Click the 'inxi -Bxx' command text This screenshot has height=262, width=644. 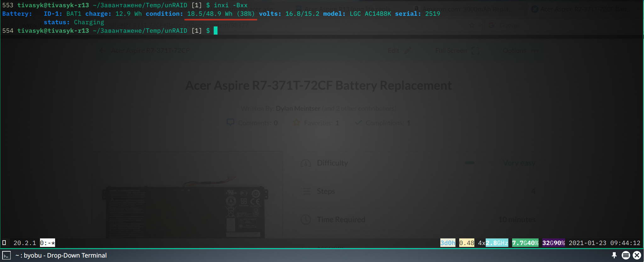pos(231,5)
